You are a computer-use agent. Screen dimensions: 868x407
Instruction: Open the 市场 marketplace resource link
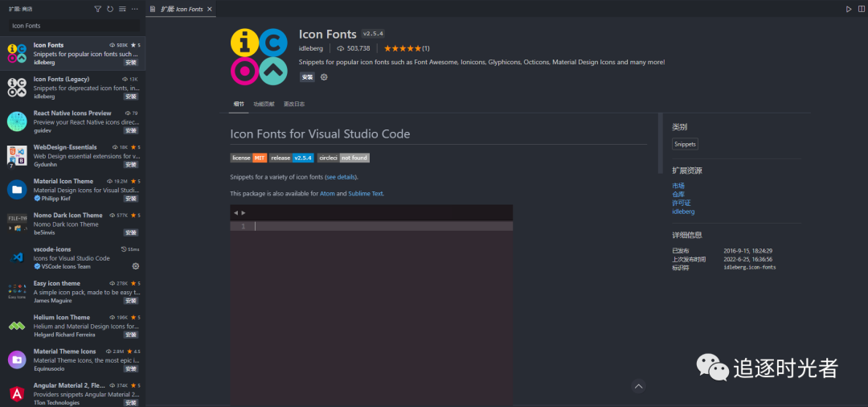[x=678, y=186]
